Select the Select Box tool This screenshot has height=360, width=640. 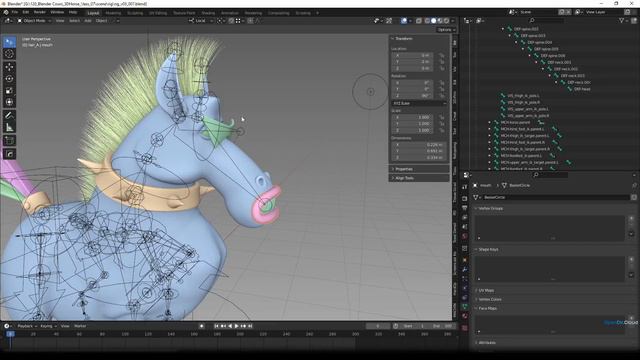coord(9,42)
